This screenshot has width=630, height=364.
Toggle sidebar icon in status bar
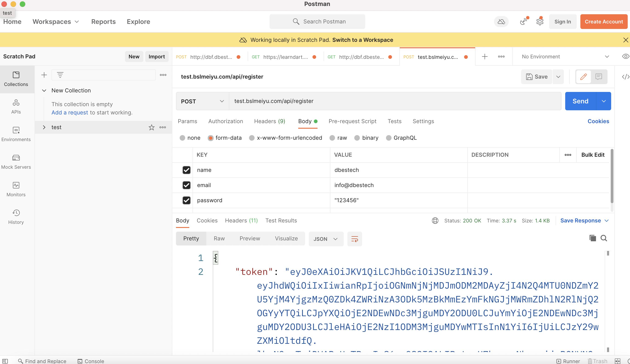pyautogui.click(x=5, y=361)
